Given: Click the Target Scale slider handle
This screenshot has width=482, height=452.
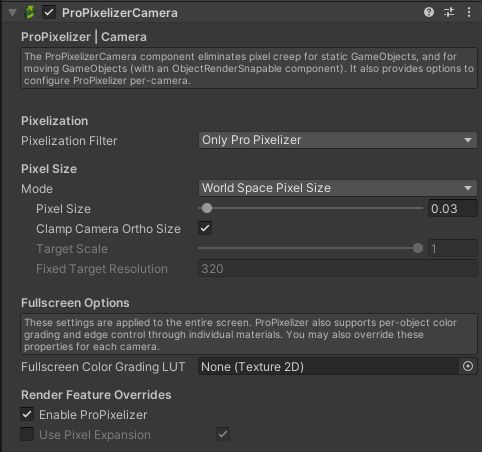Looking at the screenshot, I should 418,248.
